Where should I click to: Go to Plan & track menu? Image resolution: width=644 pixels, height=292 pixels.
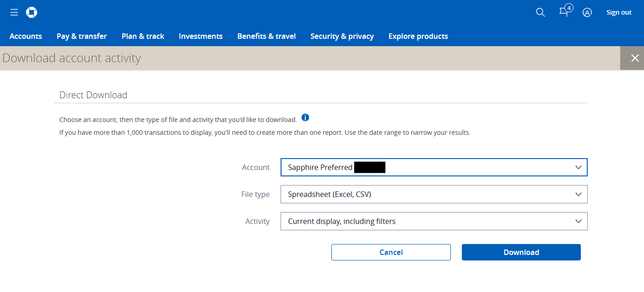click(x=143, y=36)
